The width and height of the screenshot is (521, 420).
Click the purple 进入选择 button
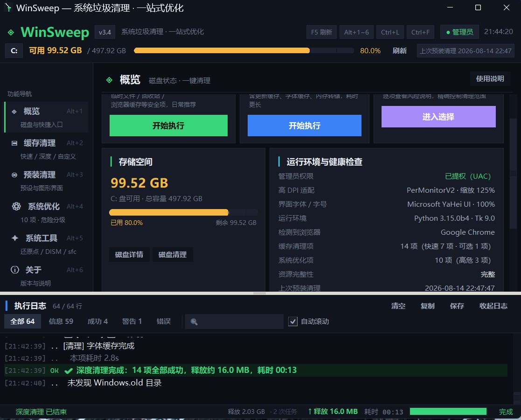438,117
